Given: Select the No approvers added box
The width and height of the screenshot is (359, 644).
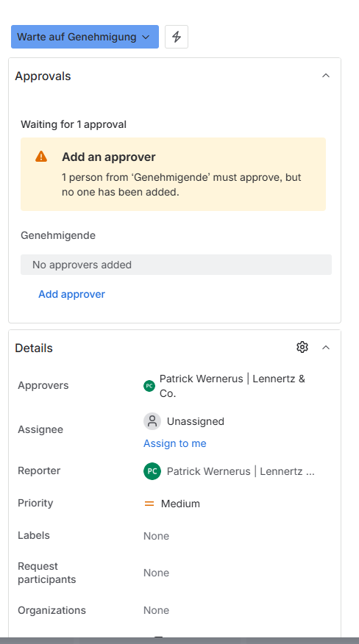Looking at the screenshot, I should coord(176,265).
